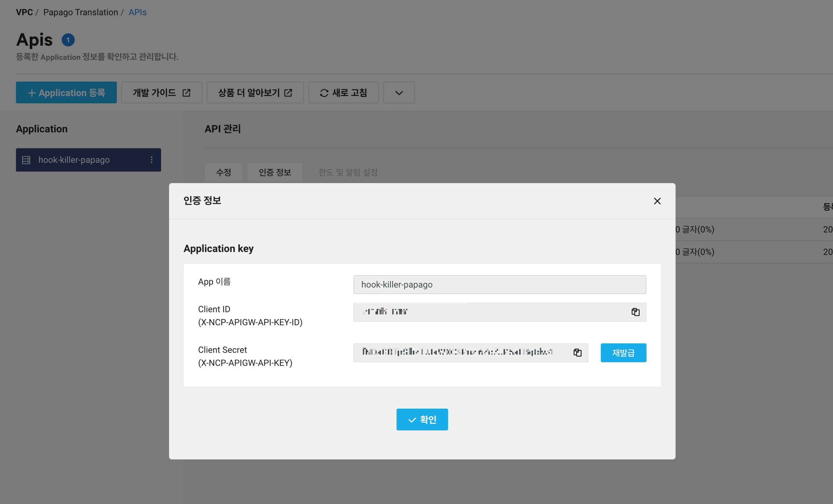Open hook-killer-papago three-dot menu
The height and width of the screenshot is (504, 833).
152,160
